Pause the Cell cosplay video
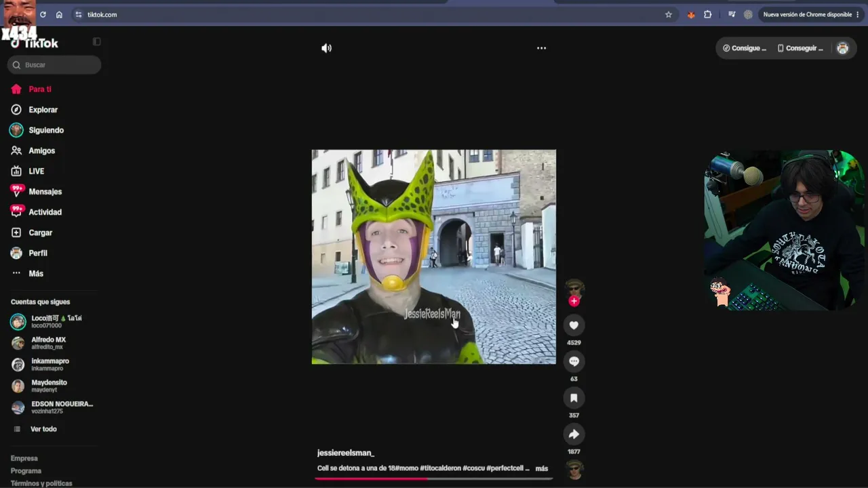This screenshot has width=868, height=488. 433,257
